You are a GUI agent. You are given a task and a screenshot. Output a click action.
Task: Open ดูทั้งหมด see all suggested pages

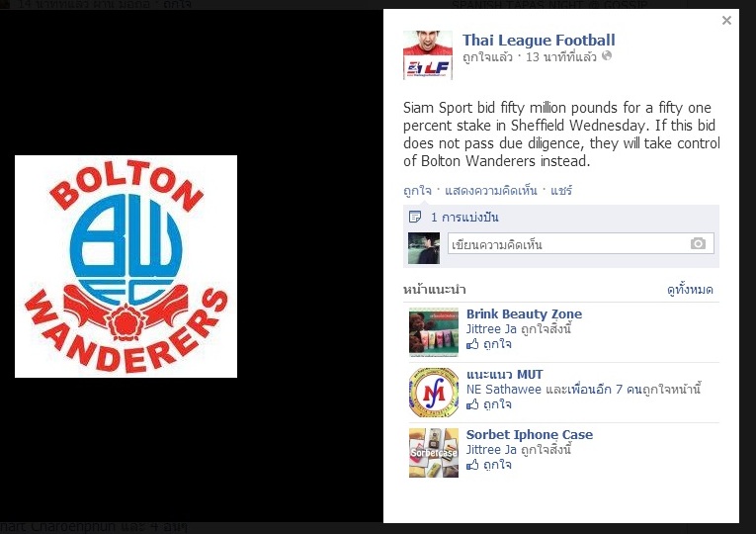click(x=690, y=290)
